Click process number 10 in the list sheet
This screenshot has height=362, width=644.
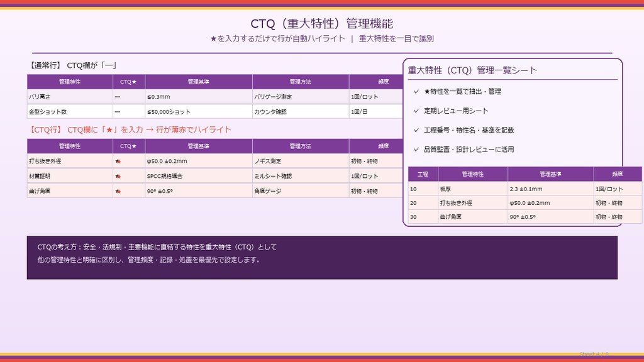click(423, 189)
